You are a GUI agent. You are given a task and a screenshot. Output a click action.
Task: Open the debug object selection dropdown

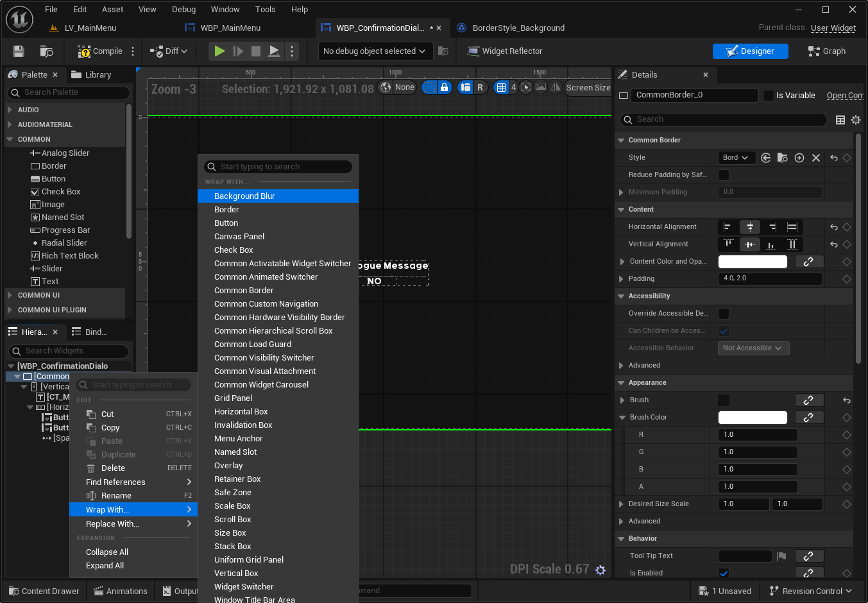(374, 51)
